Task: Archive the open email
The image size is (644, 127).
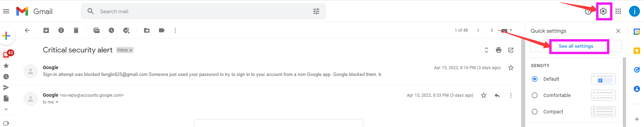Action: [x=46, y=30]
